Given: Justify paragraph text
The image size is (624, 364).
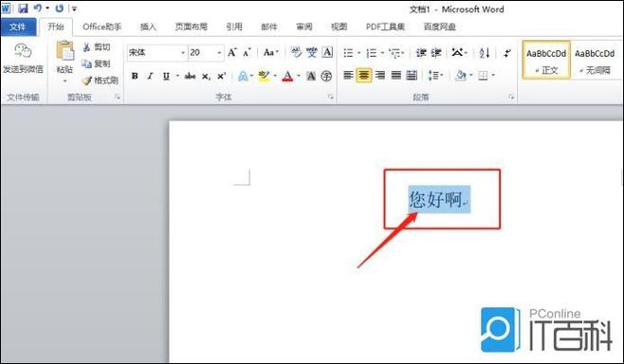Looking at the screenshot, I should [396, 75].
